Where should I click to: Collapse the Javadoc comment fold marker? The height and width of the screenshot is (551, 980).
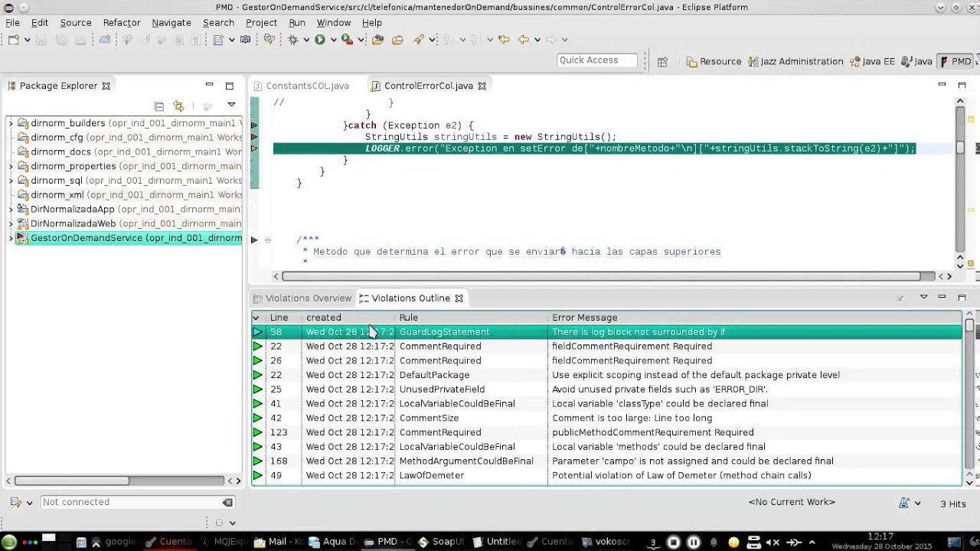pos(267,240)
